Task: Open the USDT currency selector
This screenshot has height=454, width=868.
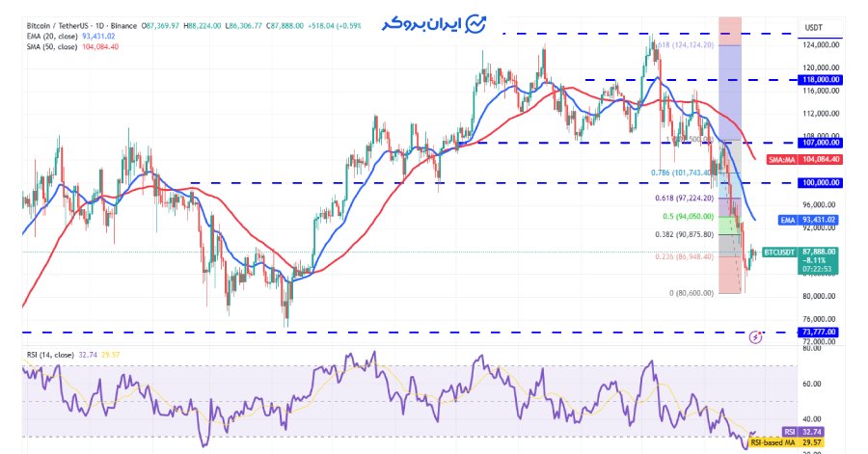Action: [816, 27]
